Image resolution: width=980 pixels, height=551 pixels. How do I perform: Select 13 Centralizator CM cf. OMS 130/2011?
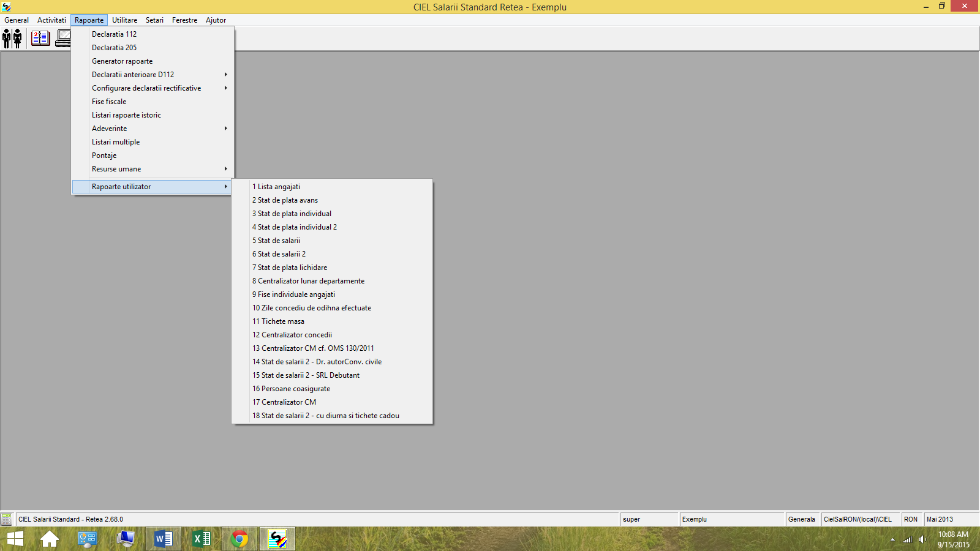(332, 348)
